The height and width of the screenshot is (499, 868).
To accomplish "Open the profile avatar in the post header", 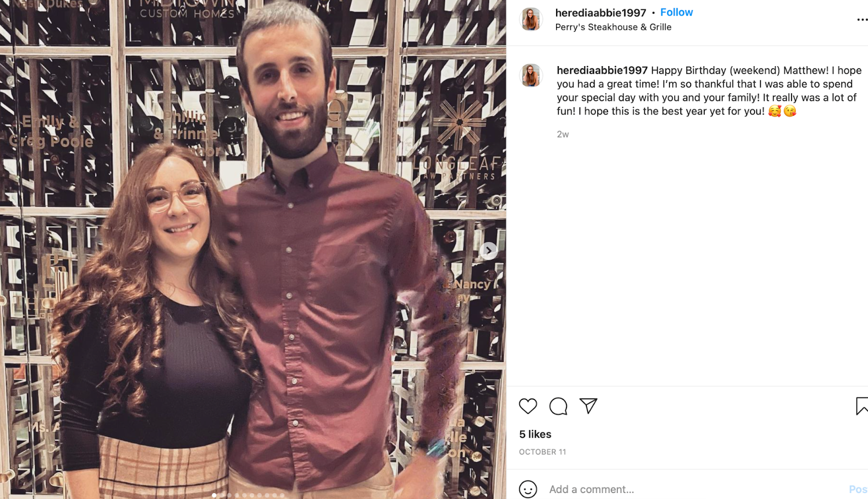I will (x=531, y=20).
